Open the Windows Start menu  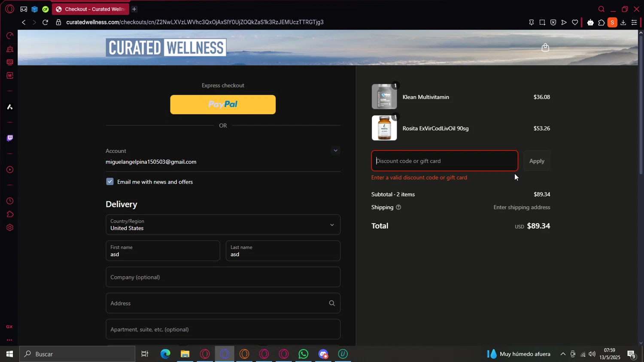pyautogui.click(x=9, y=354)
